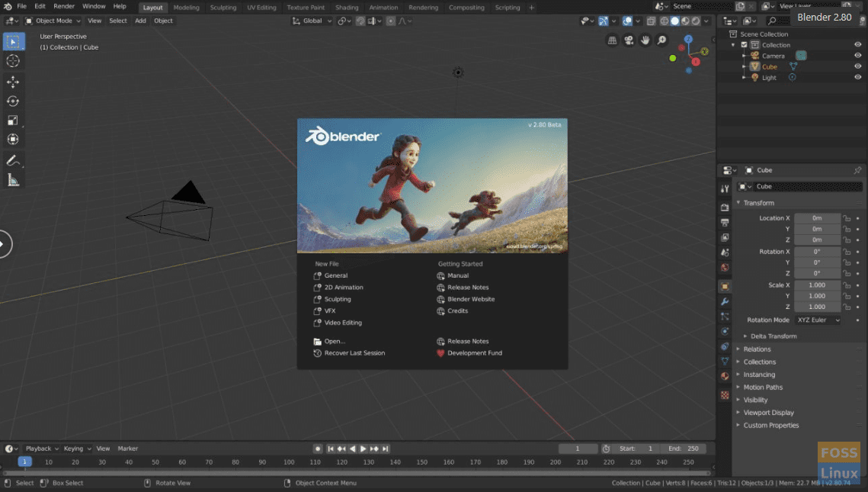Hide the Light in the outliner
Screen dimensions: 868x492
857,78
